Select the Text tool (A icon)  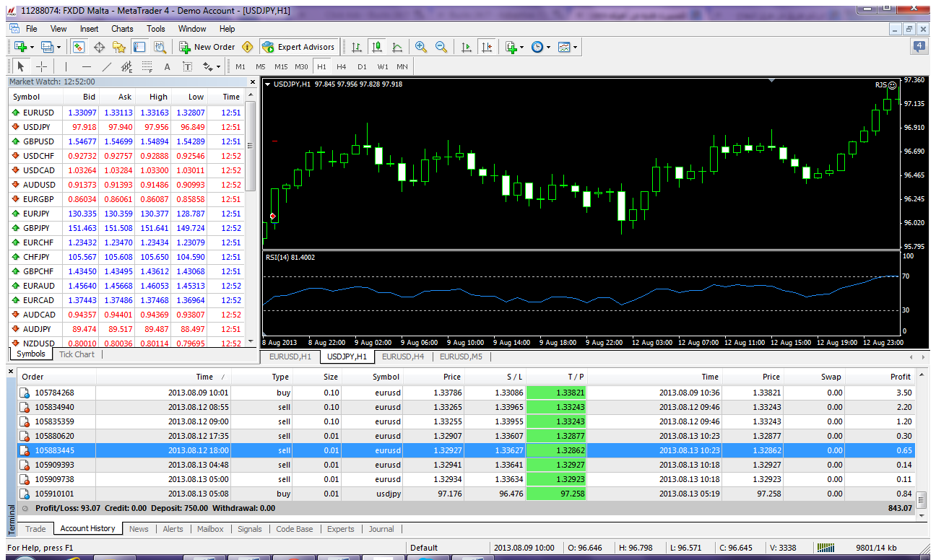tap(167, 66)
